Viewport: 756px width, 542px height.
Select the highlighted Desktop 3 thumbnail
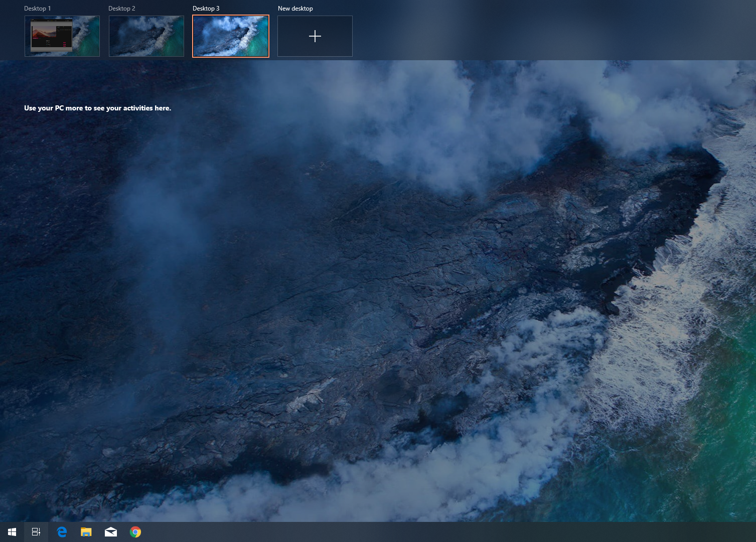[x=231, y=36]
